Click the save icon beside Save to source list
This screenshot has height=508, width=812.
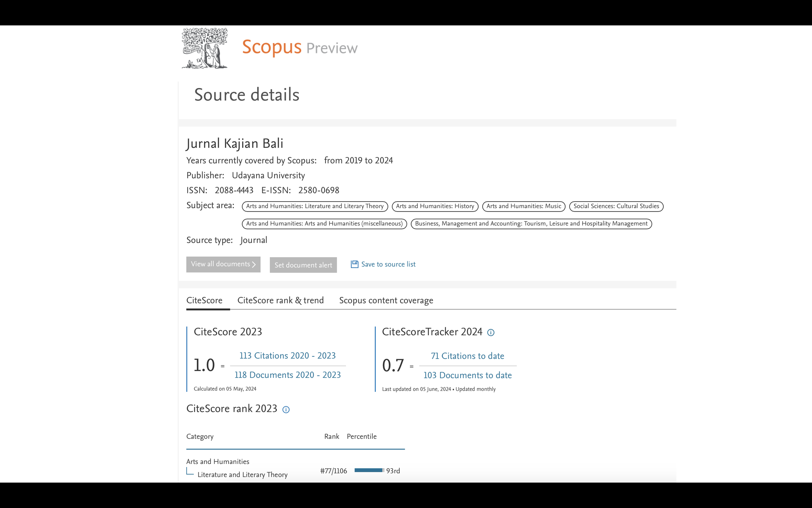354,264
